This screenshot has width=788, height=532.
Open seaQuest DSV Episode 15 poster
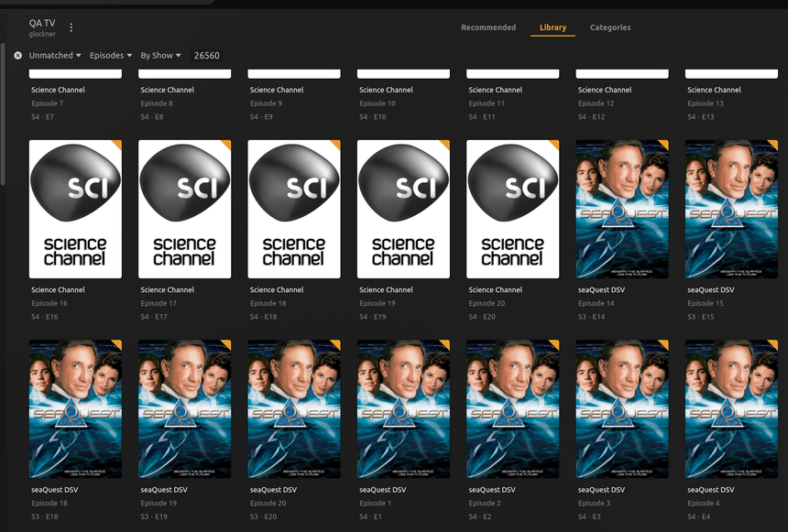(731, 209)
